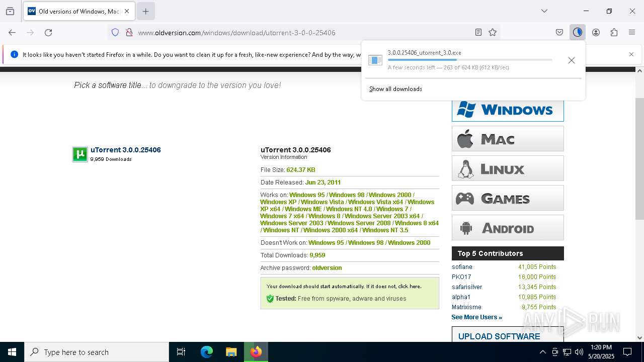Click the release date Jun 23, 2011
Image resolution: width=644 pixels, height=362 pixels.
323,183
